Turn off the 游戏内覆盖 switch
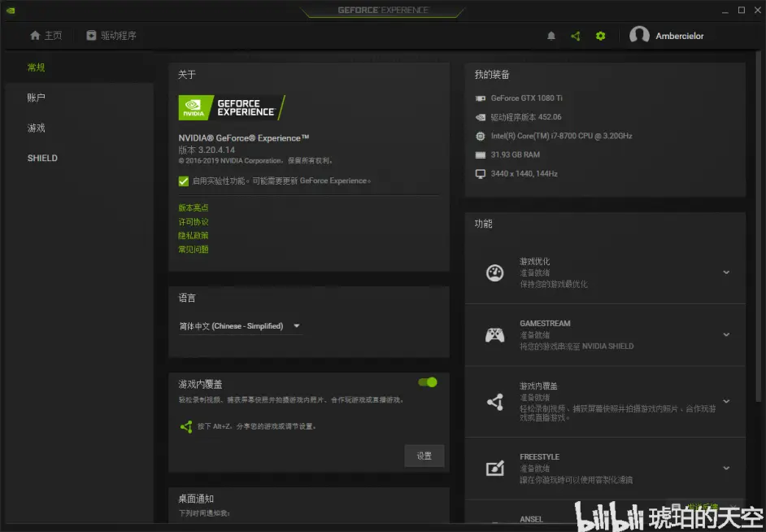The width and height of the screenshot is (766, 532). [428, 382]
